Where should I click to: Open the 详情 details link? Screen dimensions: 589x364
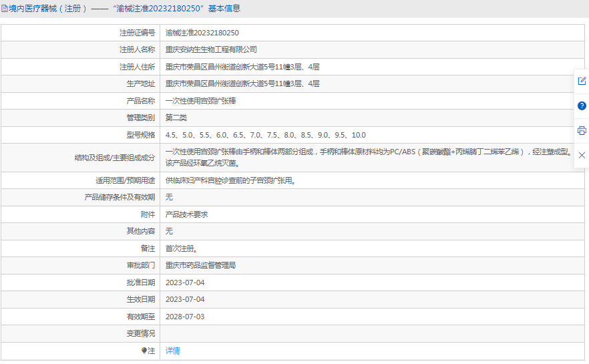pyautogui.click(x=173, y=351)
